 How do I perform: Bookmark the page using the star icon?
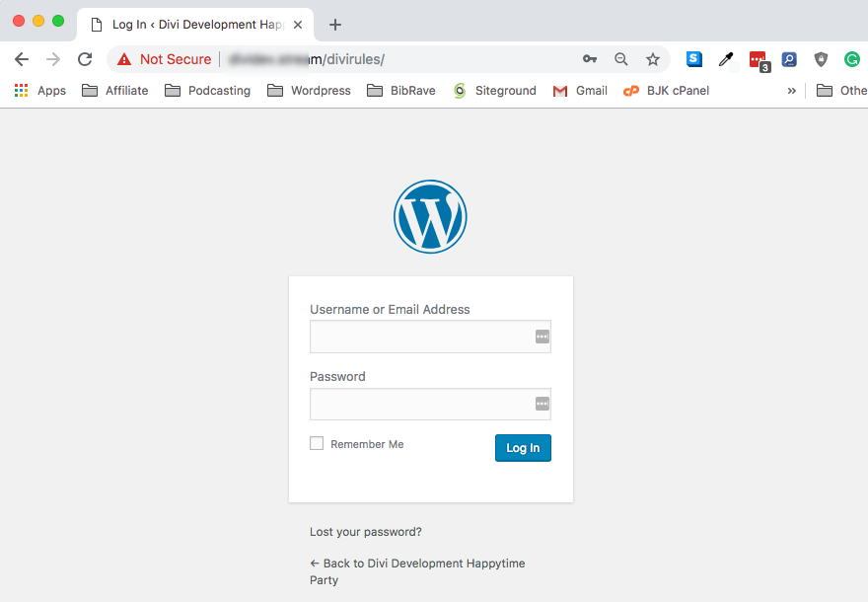pyautogui.click(x=653, y=59)
